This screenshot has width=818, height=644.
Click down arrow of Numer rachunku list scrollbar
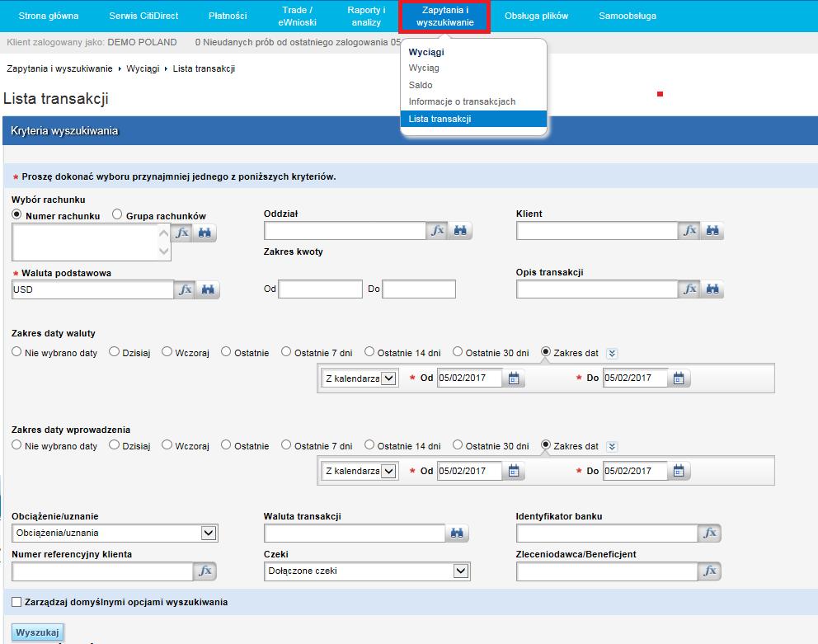(x=164, y=251)
